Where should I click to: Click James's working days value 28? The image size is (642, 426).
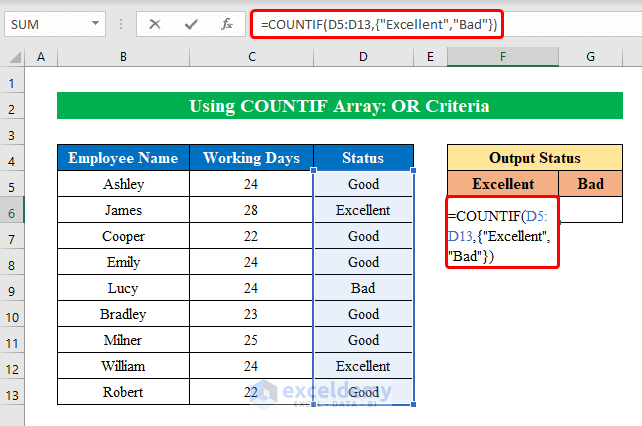pos(251,210)
